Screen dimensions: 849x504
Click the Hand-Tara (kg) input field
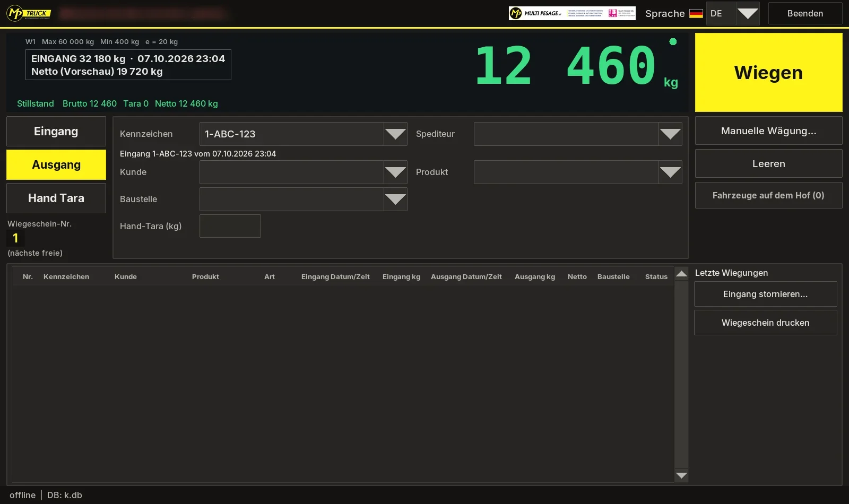click(x=230, y=226)
